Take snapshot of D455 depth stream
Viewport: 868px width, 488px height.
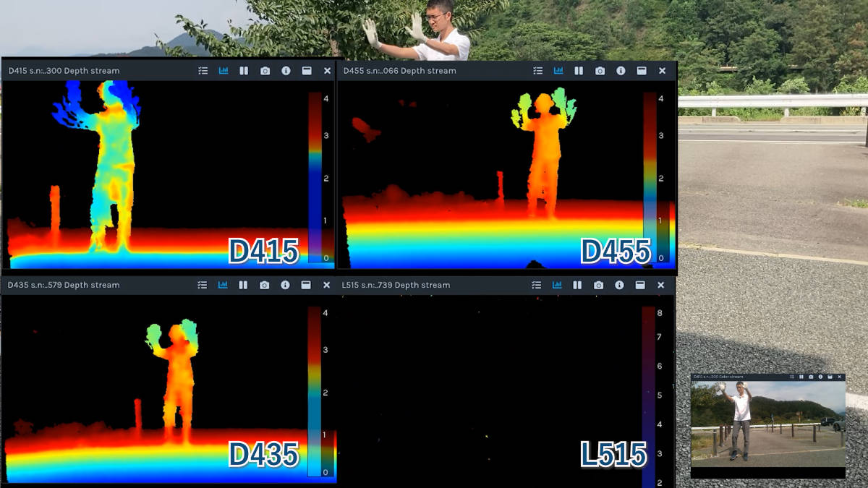coord(600,71)
